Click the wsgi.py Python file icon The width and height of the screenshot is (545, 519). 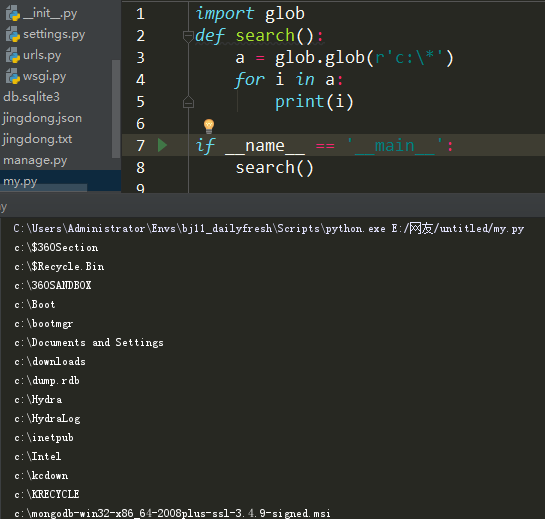click(x=13, y=76)
